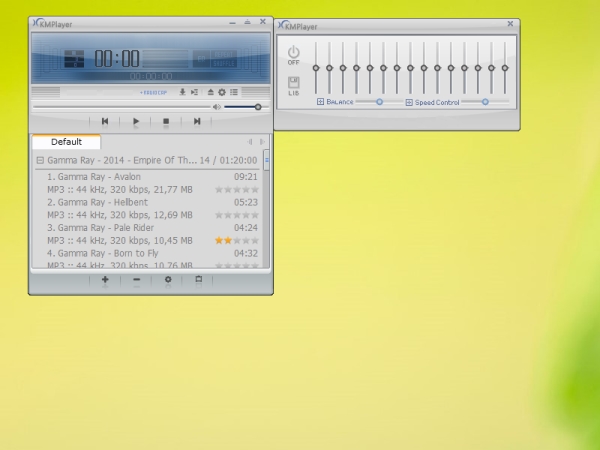Open equalizer via EQ display button
600x450 pixels.
[201, 59]
